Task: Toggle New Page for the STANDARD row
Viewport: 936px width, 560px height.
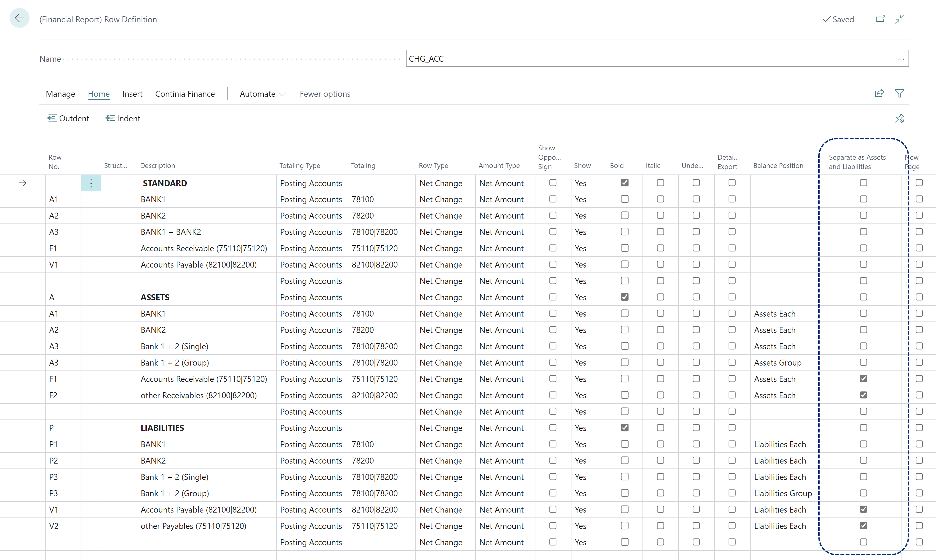Action: (919, 183)
